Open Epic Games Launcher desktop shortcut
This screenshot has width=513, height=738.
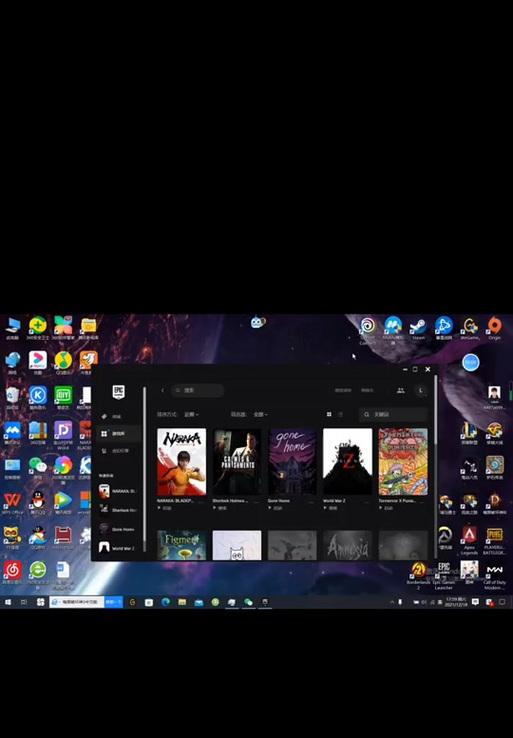[444, 574]
